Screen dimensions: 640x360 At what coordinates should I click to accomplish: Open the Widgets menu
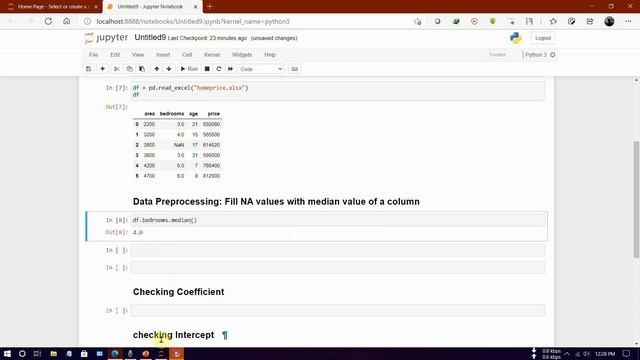[242, 55]
